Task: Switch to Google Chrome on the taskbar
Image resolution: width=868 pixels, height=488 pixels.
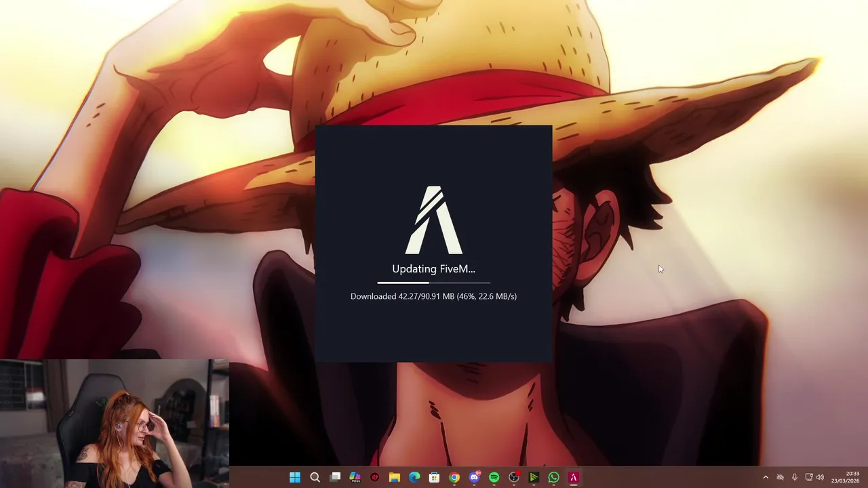Action: click(454, 477)
